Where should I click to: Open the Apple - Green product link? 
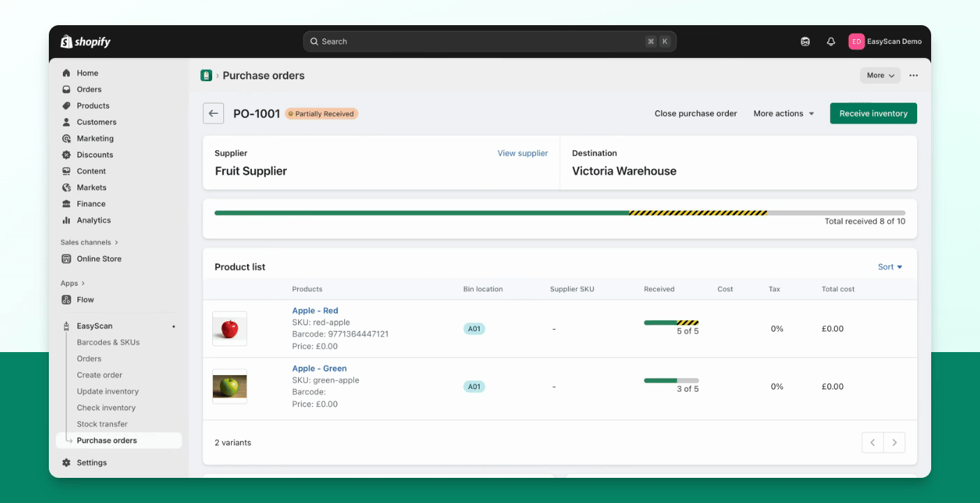click(319, 369)
